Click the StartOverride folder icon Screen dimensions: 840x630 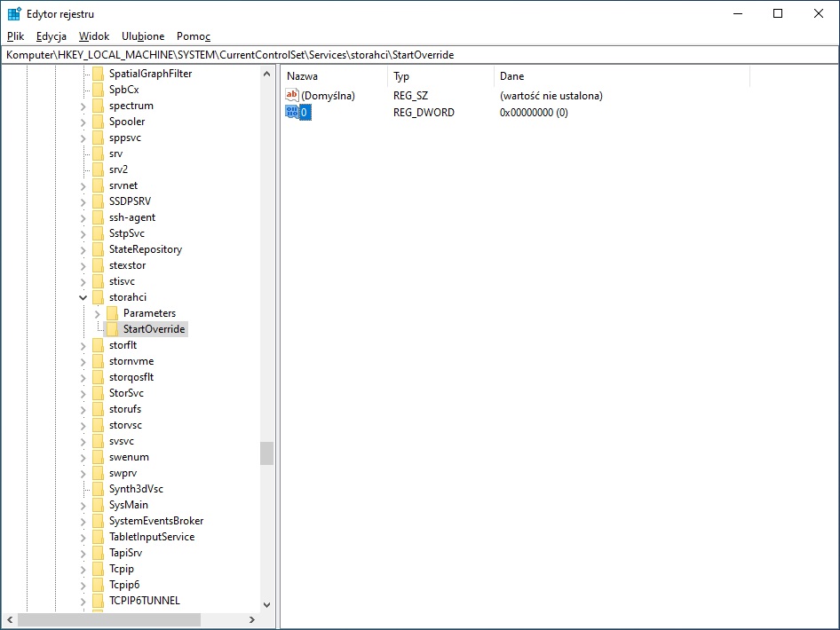pyautogui.click(x=112, y=329)
